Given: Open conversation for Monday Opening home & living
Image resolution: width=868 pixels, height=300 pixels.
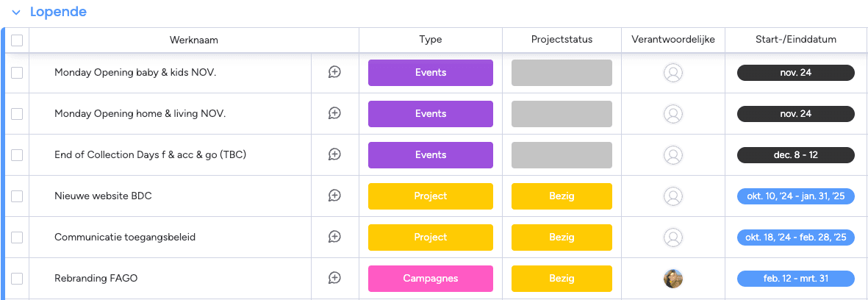Looking at the screenshot, I should pyautogui.click(x=334, y=113).
